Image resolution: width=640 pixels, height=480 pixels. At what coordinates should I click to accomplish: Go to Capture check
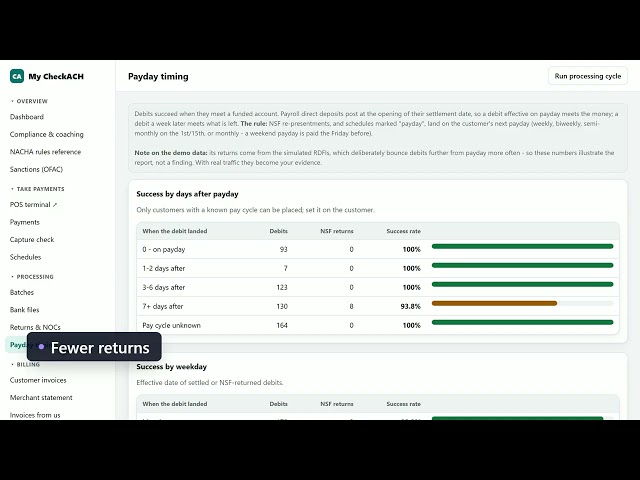[x=32, y=240]
